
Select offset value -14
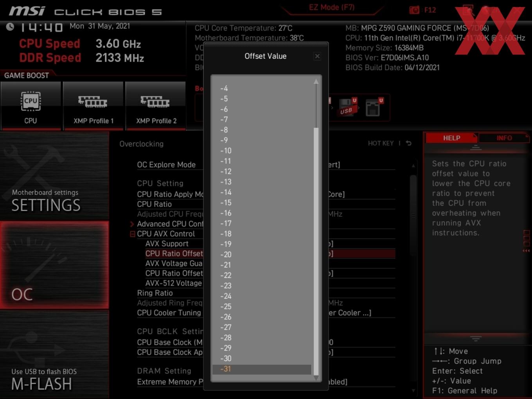(262, 192)
